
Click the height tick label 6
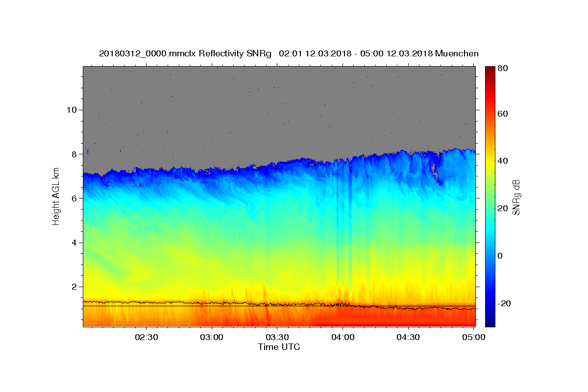coord(75,198)
